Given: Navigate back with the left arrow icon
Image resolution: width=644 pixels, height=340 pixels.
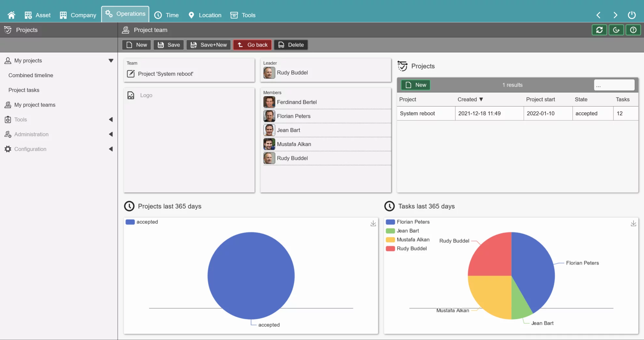Looking at the screenshot, I should 598,15.
